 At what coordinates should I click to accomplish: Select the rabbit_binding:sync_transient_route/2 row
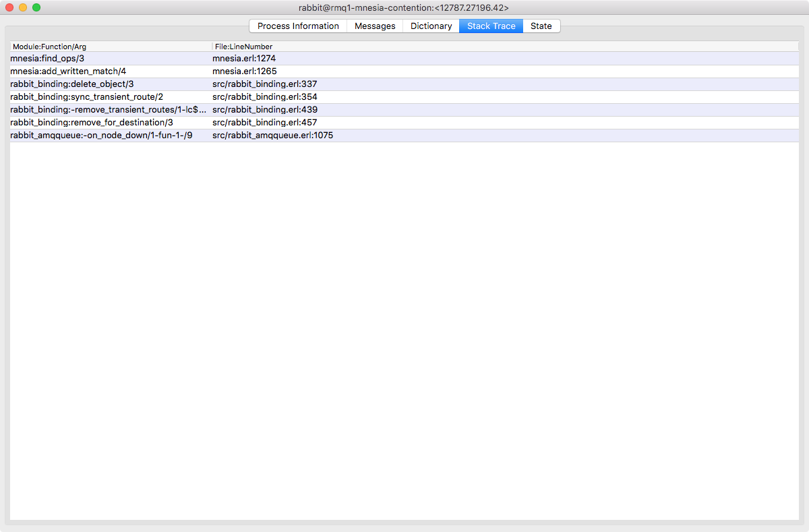point(404,97)
